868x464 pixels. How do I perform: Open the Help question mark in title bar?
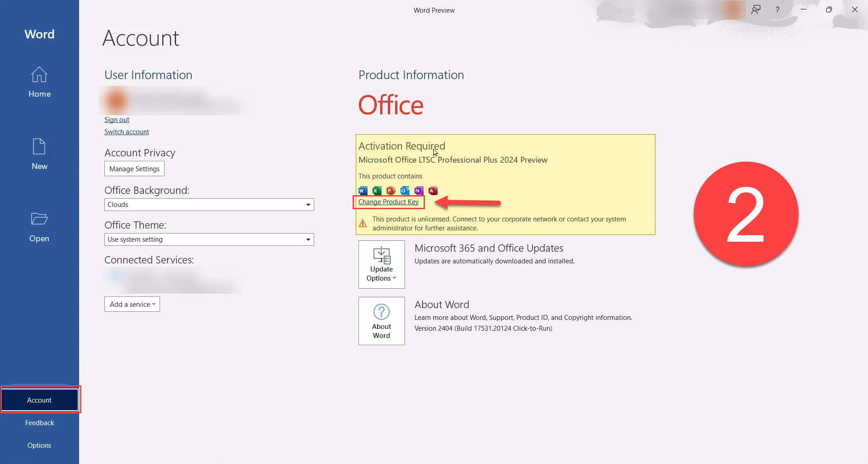point(777,9)
